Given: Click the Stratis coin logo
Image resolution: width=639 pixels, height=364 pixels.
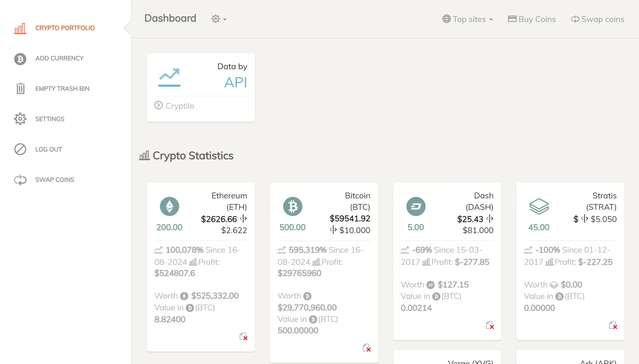Looking at the screenshot, I should click(x=539, y=207).
